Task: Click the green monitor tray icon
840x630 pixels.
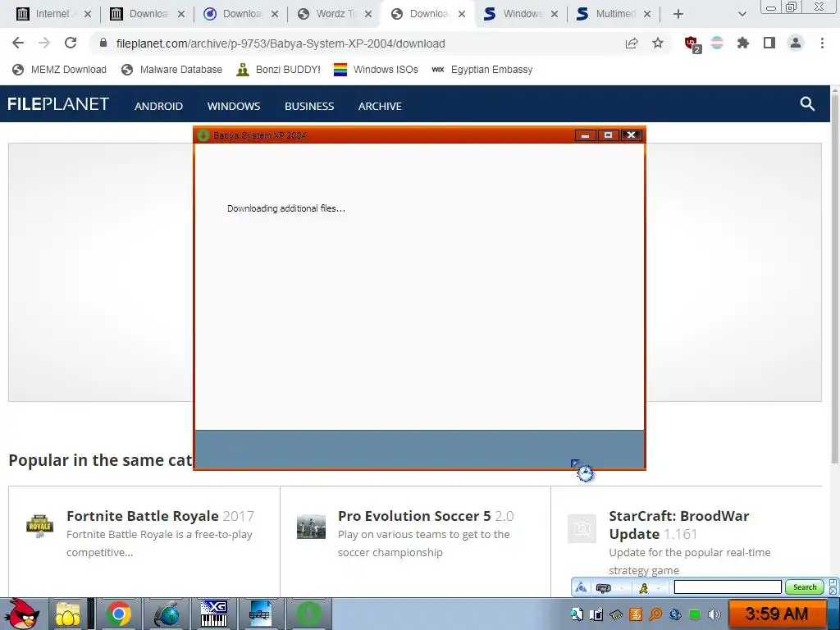Action: click(695, 614)
